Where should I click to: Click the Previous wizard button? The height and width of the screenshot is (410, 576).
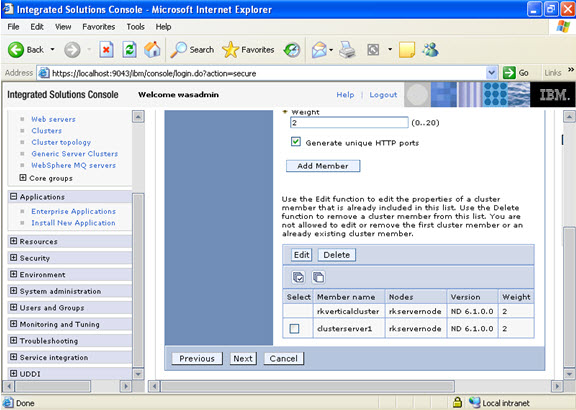click(197, 359)
